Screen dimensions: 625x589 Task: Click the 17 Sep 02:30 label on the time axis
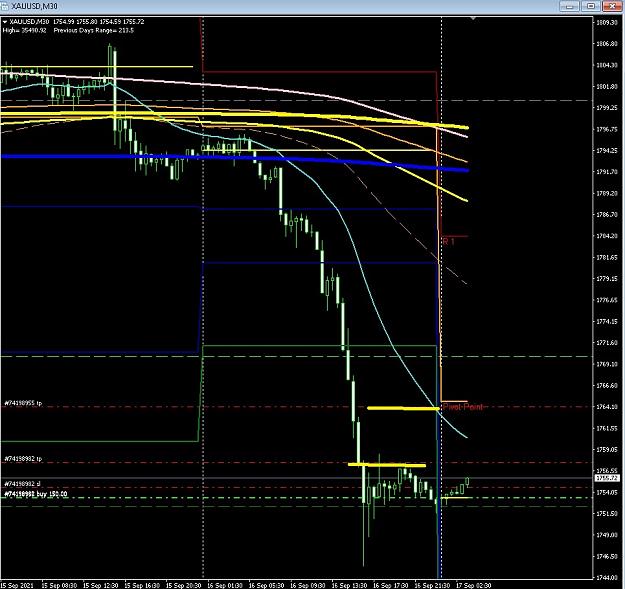(x=474, y=585)
